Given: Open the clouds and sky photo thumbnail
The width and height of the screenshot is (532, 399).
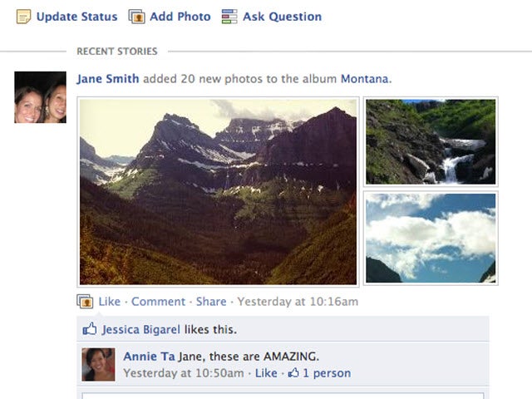Looking at the screenshot, I should (x=430, y=239).
